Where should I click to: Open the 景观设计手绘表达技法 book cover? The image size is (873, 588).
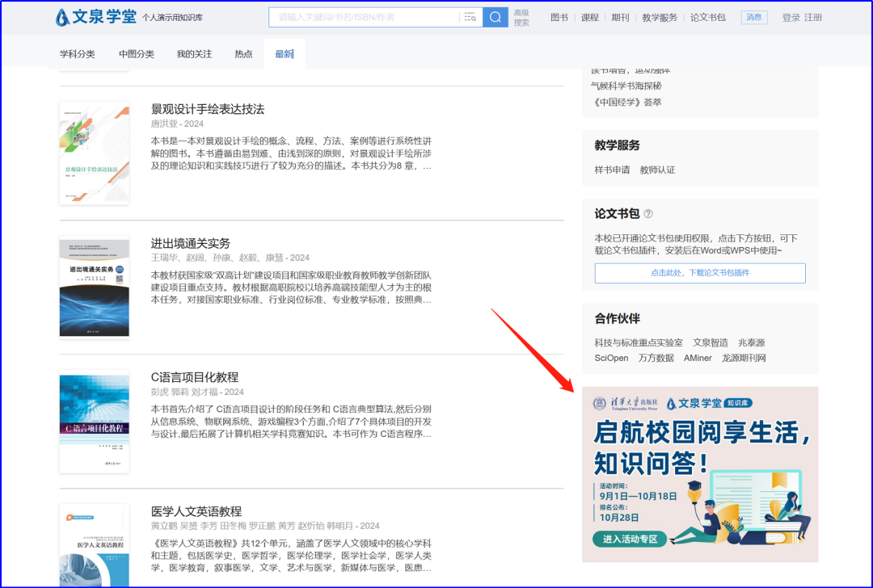[94, 153]
